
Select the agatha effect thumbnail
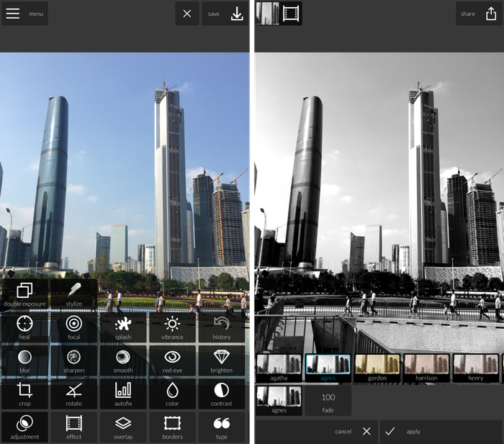point(279,368)
